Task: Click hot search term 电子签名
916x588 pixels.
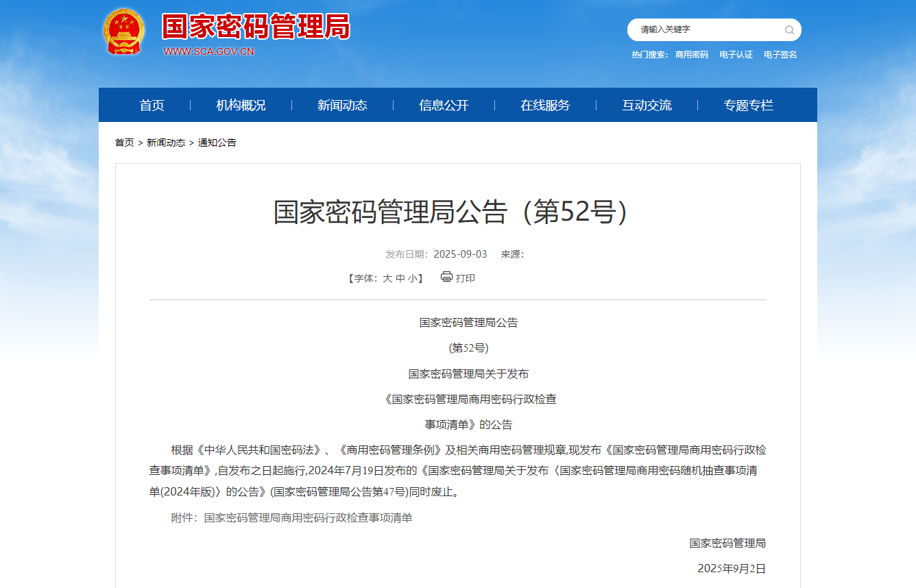Action: coord(780,55)
